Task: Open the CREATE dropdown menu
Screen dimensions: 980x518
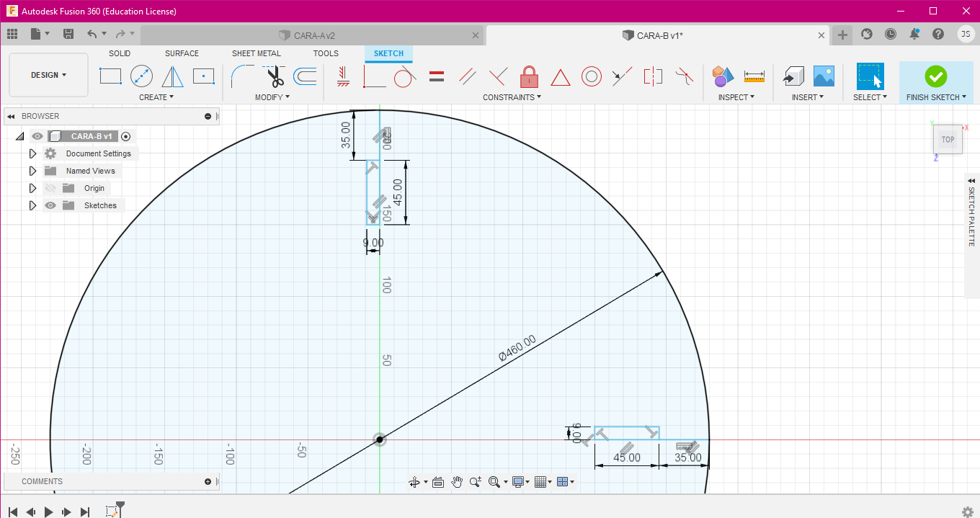Action: [156, 97]
